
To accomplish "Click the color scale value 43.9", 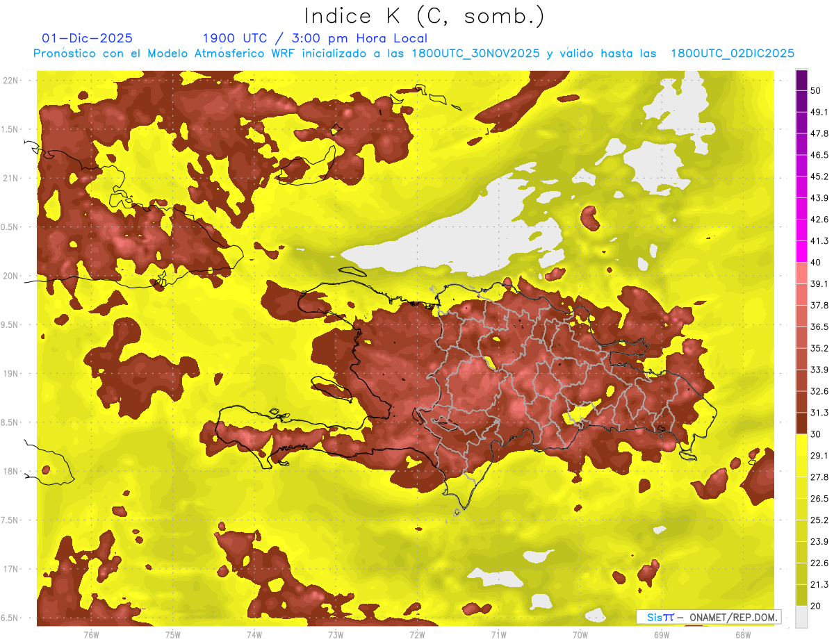I will [820, 198].
